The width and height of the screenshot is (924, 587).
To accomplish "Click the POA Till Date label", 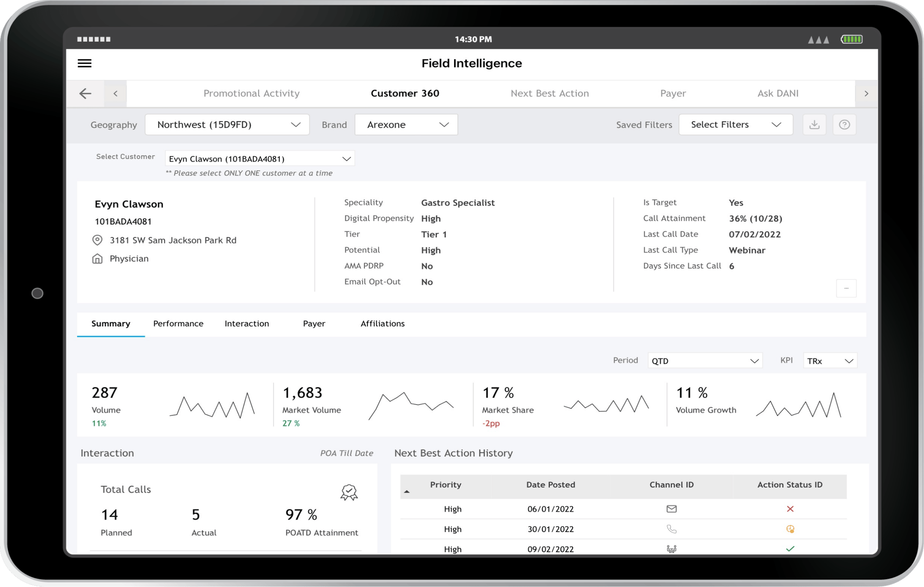I will tap(346, 454).
